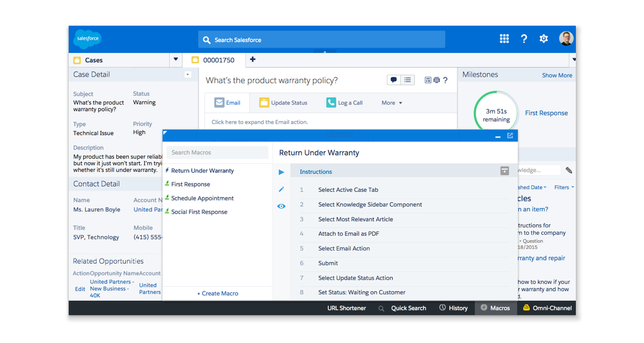Expand the More actions dropdown

[392, 103]
